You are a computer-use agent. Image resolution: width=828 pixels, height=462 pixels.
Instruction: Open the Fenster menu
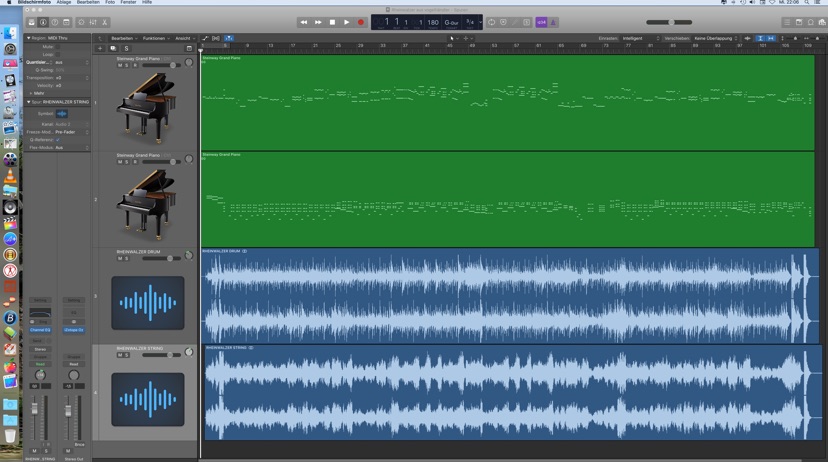coord(128,3)
